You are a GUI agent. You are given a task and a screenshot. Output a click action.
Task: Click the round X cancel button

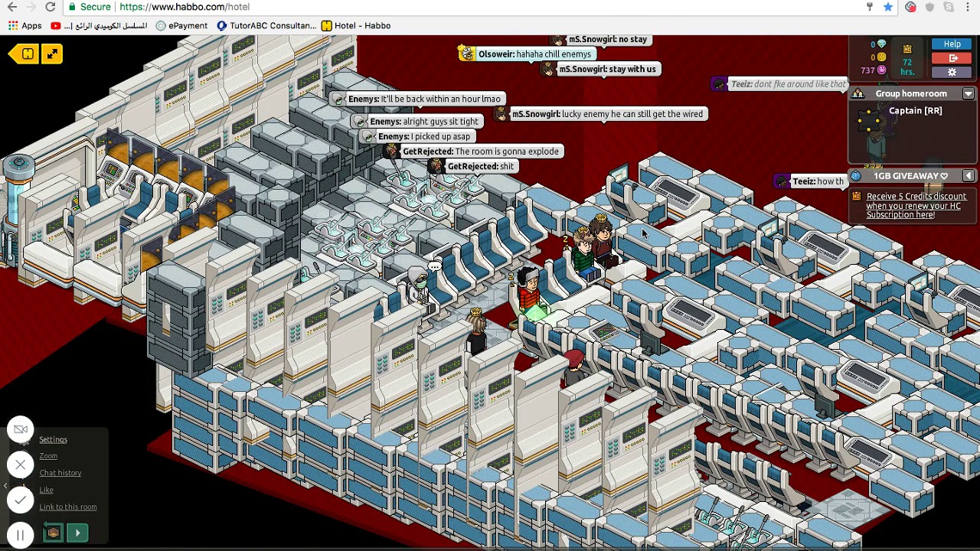[x=21, y=465]
